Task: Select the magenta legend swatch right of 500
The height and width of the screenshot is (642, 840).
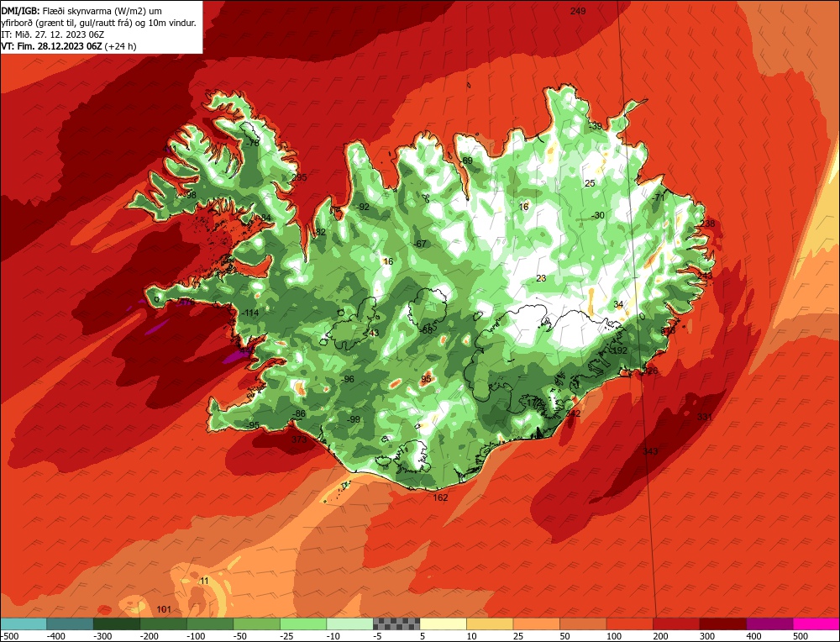Action: 816,624
